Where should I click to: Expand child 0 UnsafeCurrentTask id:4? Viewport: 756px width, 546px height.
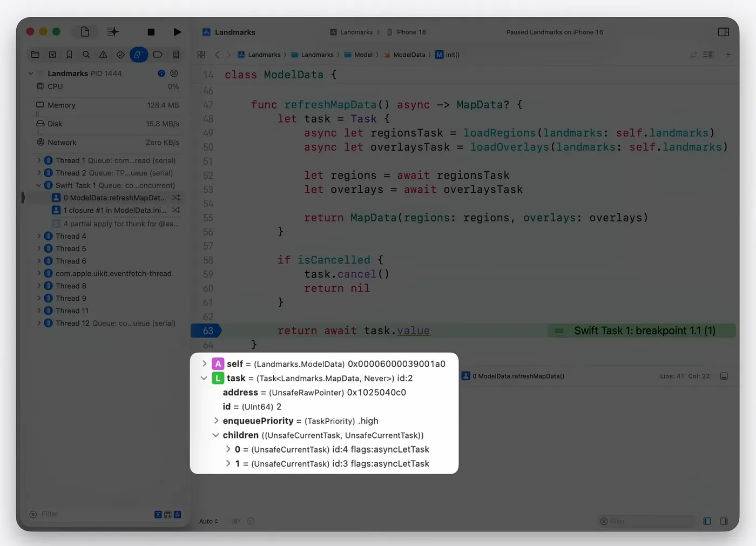[228, 449]
